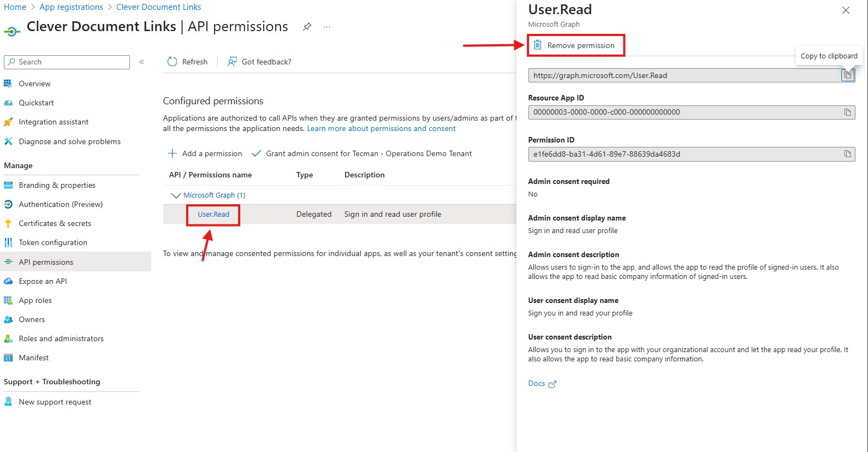Open Quickstart in the left menu

pyautogui.click(x=37, y=103)
